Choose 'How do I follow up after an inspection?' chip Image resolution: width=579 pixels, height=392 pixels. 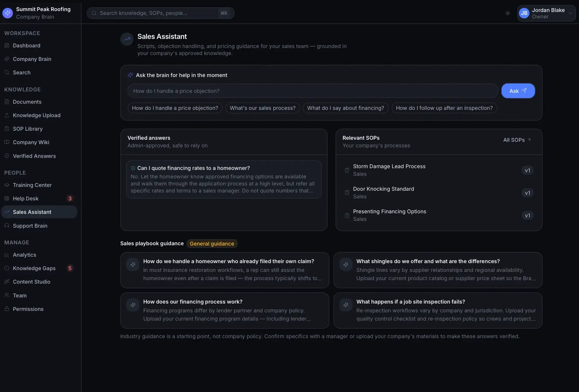pos(444,108)
